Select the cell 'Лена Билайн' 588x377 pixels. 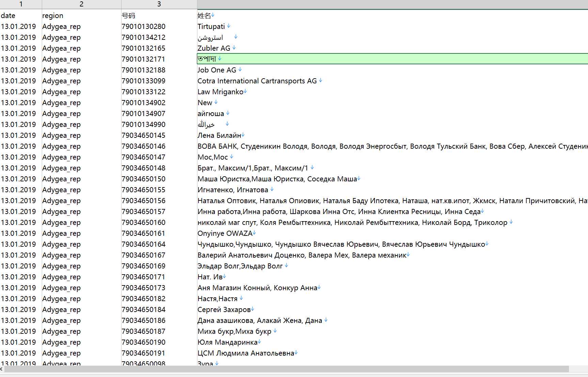pos(393,135)
